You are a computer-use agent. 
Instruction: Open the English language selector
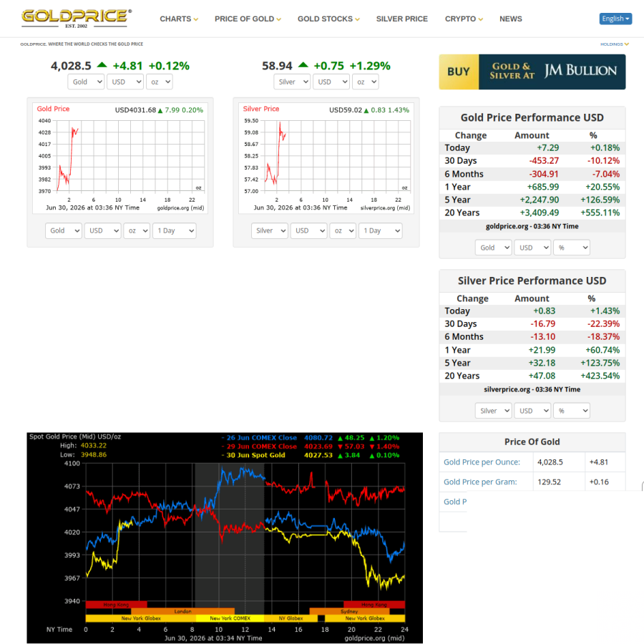pyautogui.click(x=615, y=19)
